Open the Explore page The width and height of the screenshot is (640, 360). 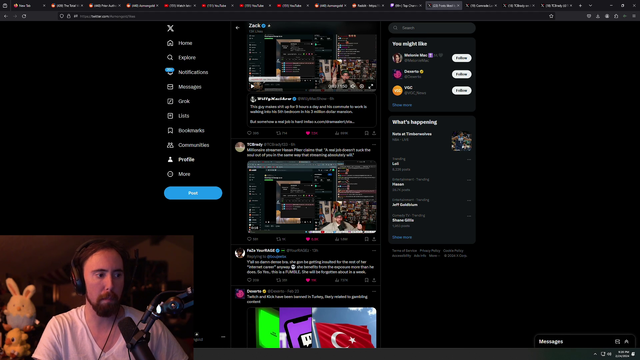pos(181,58)
